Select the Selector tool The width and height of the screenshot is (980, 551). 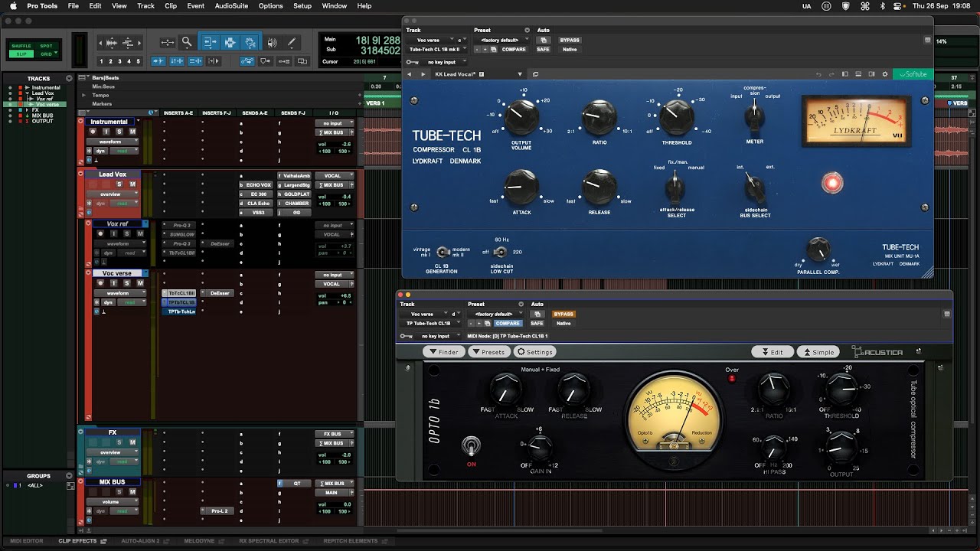click(230, 43)
